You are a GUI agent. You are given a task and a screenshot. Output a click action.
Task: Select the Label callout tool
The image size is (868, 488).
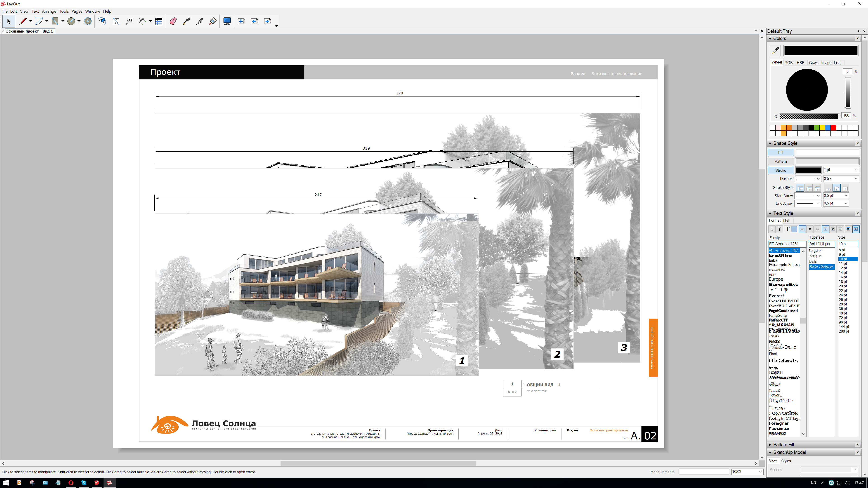click(x=130, y=21)
